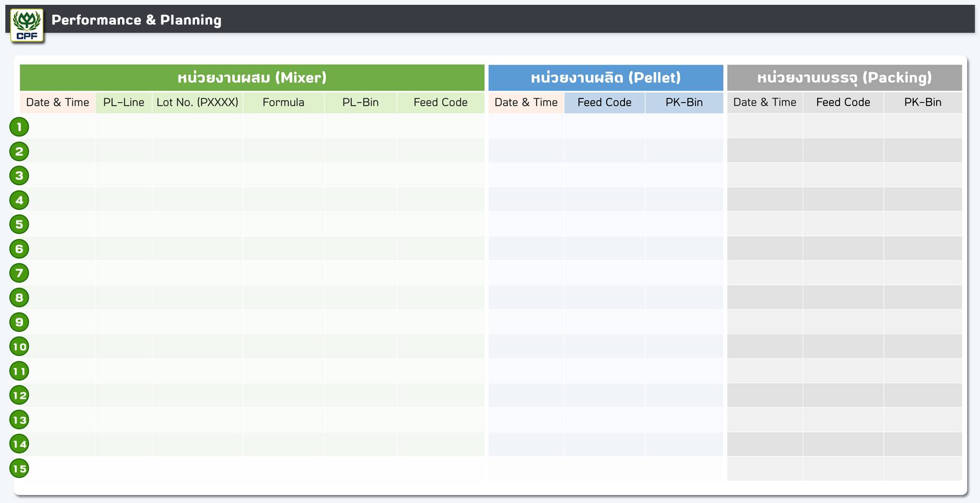980x503 pixels.
Task: Select row number 7 badge
Action: pyautogui.click(x=19, y=273)
